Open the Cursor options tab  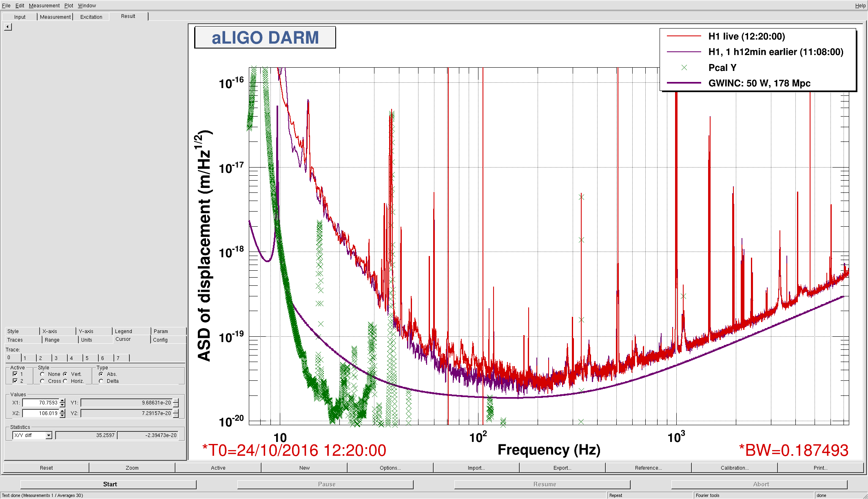point(131,339)
